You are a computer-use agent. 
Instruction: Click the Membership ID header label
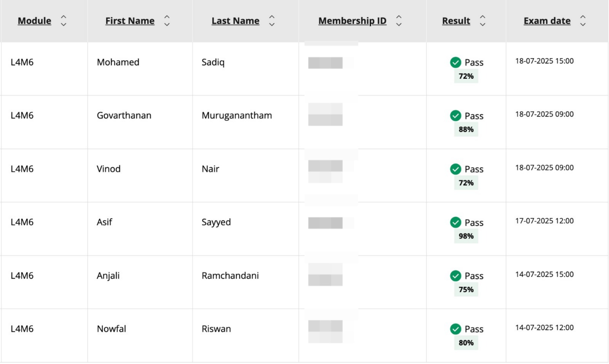(352, 21)
